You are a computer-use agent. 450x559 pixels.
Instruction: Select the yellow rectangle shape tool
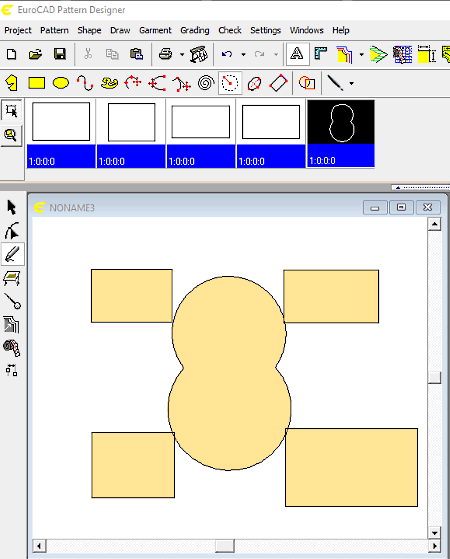[37, 83]
